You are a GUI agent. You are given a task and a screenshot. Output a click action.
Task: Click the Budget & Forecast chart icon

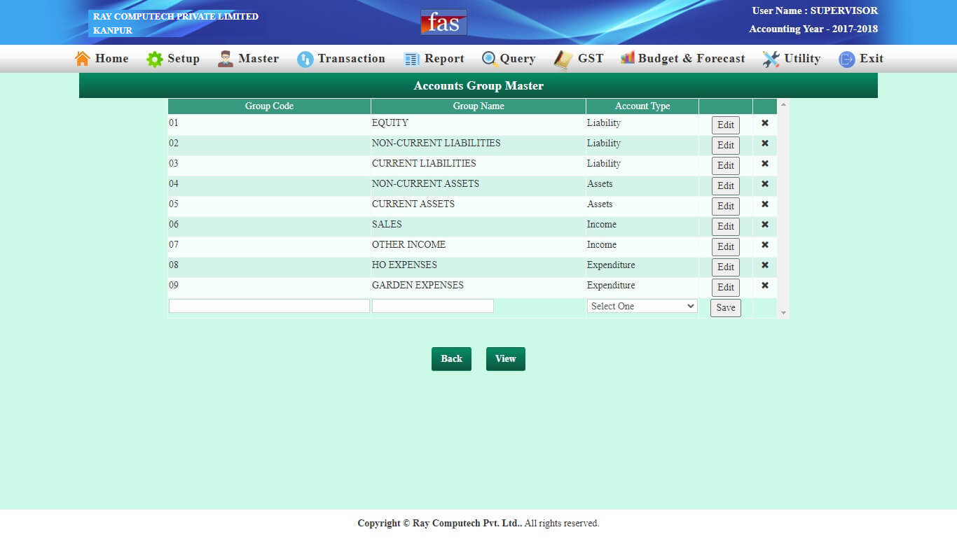point(628,57)
